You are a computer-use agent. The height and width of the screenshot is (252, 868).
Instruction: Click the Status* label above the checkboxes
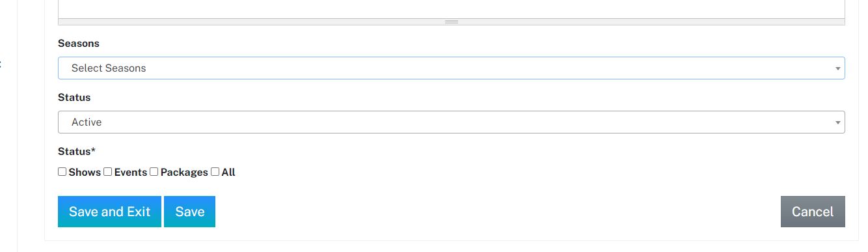77,152
